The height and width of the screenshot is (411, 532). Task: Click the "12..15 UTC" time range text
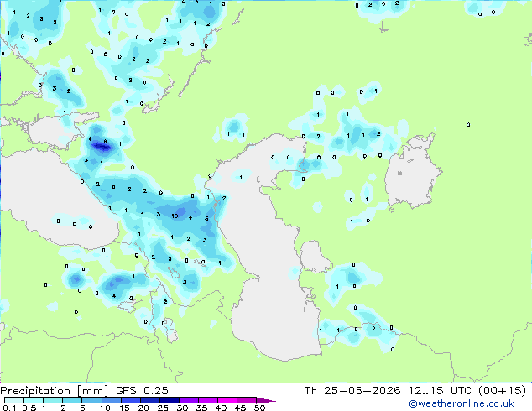click(440, 391)
